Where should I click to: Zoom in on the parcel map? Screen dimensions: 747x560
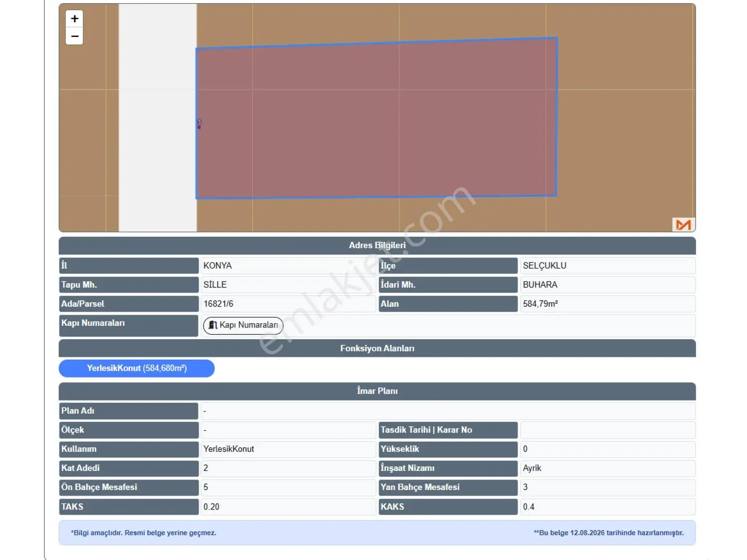(74, 19)
